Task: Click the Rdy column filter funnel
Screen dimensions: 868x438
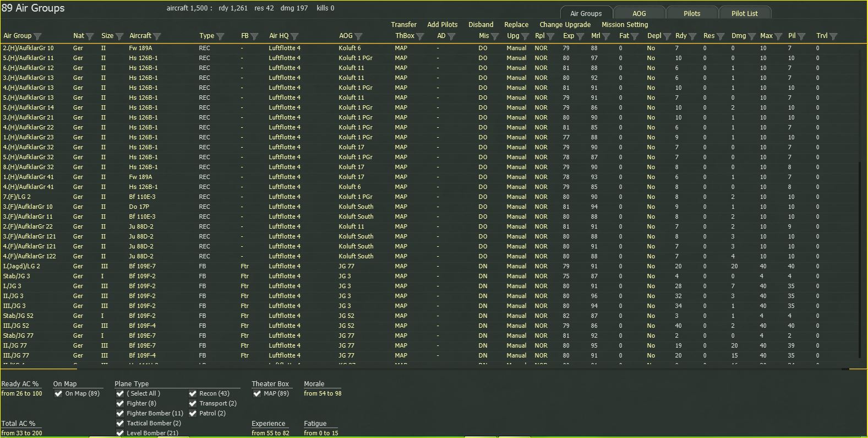Action: point(692,36)
